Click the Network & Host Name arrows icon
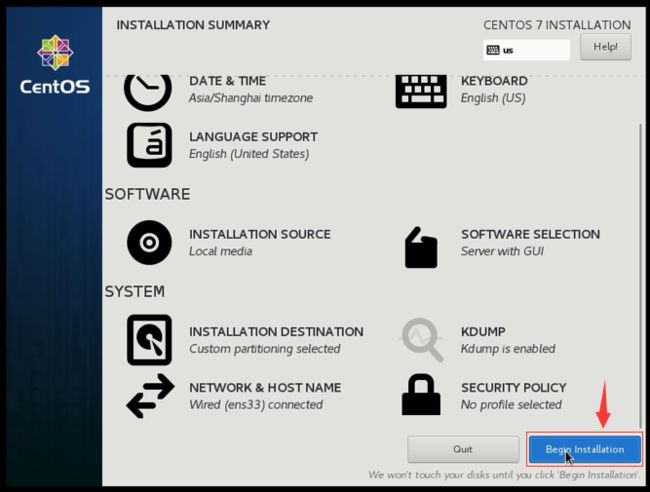650x492 pixels. click(150, 396)
